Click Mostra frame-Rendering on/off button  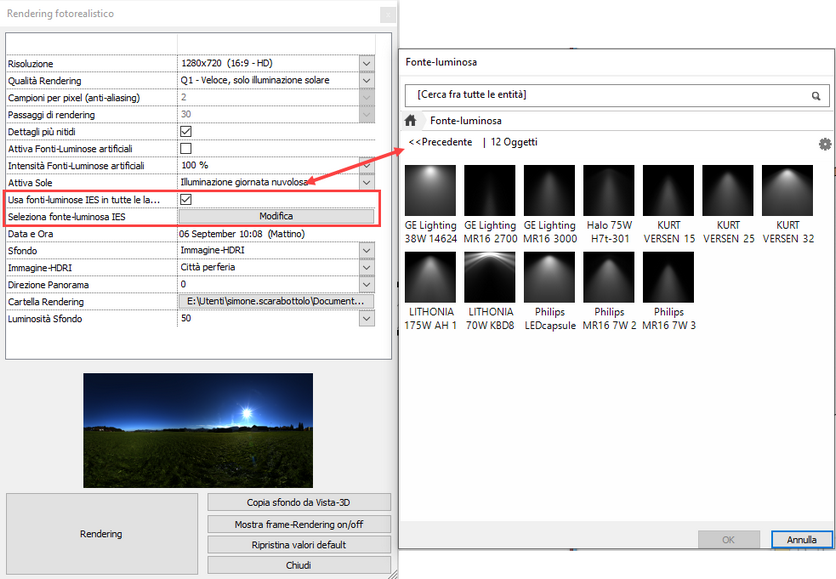299,524
